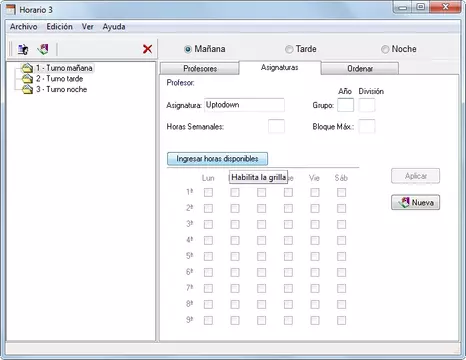466x360 pixels.
Task: Expand the 2 - Turno tarde tree node
Action: 60,79
